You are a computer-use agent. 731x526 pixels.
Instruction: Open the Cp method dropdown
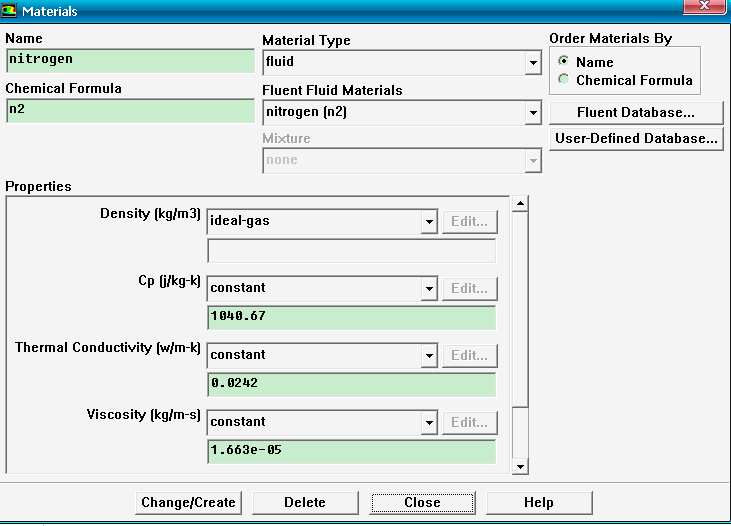pos(429,289)
